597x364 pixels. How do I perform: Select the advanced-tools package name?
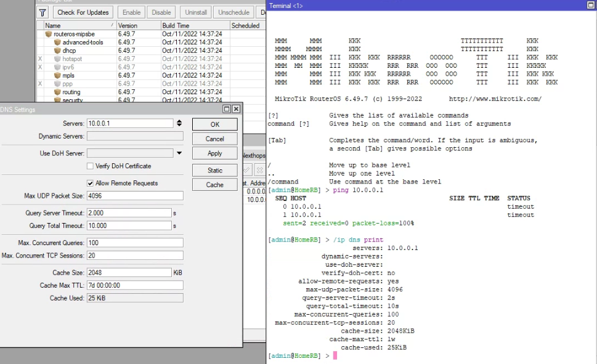click(x=83, y=42)
